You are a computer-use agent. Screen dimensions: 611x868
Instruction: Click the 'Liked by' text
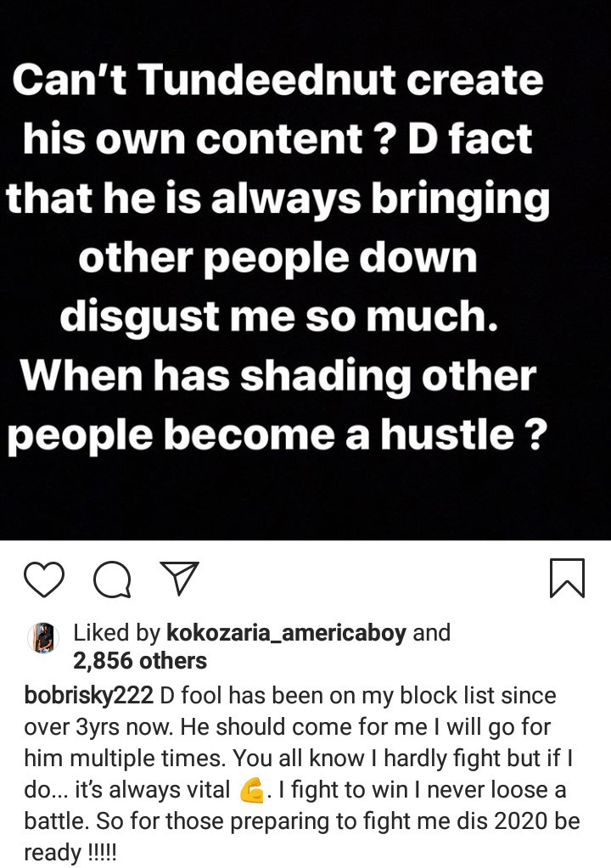(117, 633)
